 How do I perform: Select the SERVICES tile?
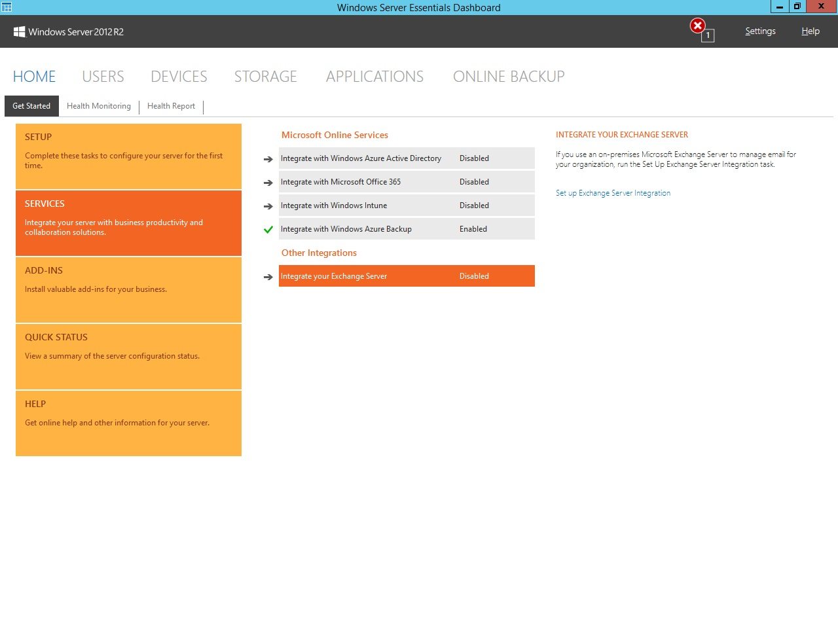128,223
